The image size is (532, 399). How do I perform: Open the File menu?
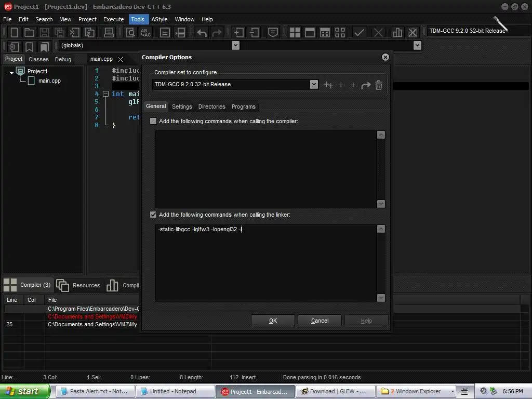pos(7,19)
